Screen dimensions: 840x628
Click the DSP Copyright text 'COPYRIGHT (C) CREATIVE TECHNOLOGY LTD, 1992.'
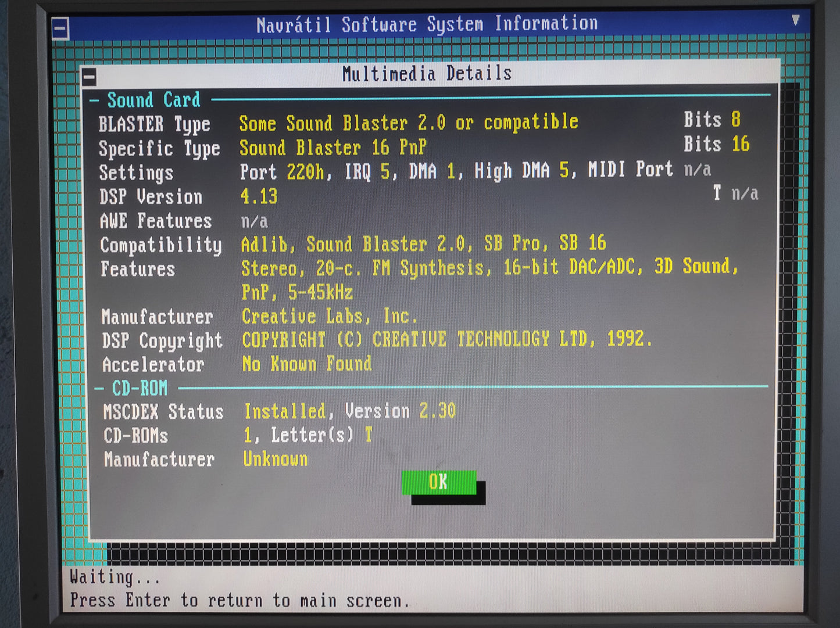(447, 339)
